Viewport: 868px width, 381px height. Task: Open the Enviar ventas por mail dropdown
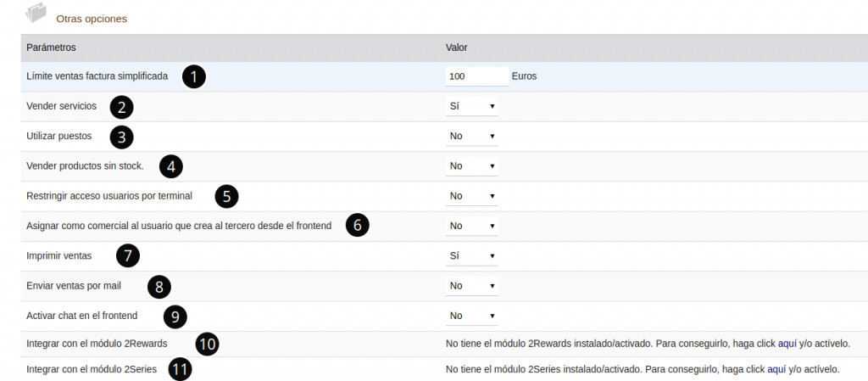tap(472, 286)
